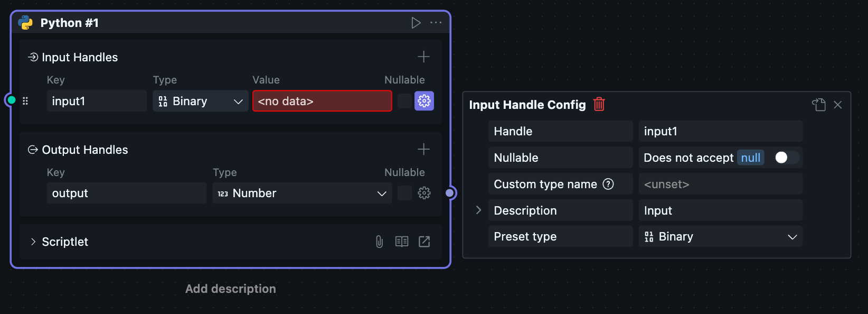Open the Python #1 more options menu
868x314 pixels.
point(436,23)
